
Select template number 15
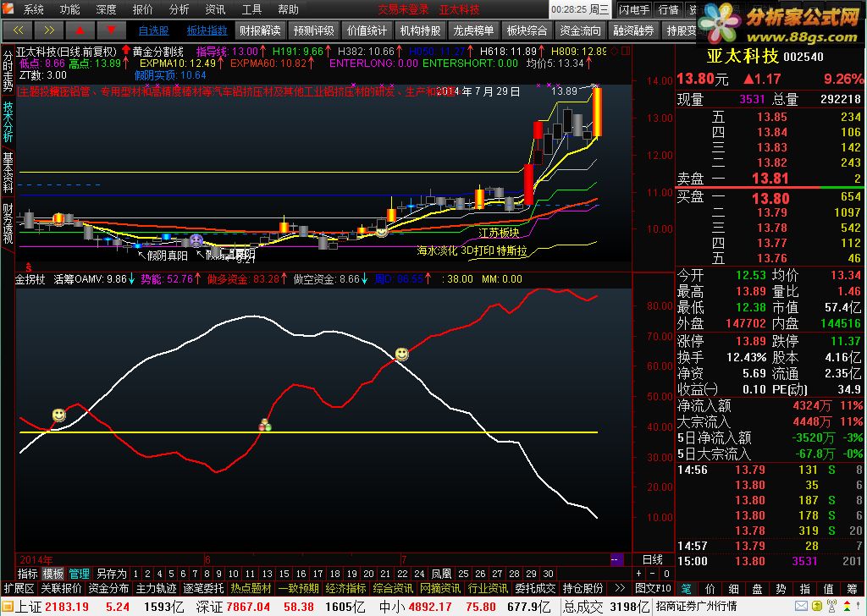(284, 574)
